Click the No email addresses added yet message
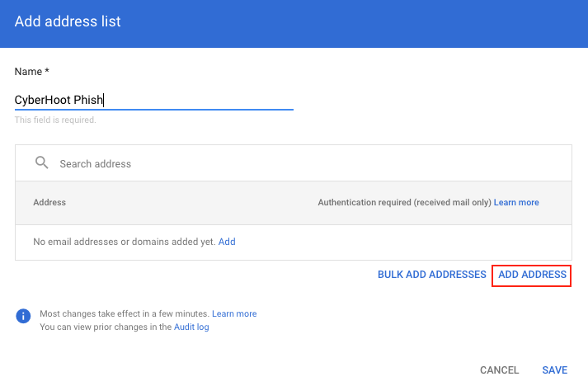This screenshot has width=588, height=386. [125, 242]
